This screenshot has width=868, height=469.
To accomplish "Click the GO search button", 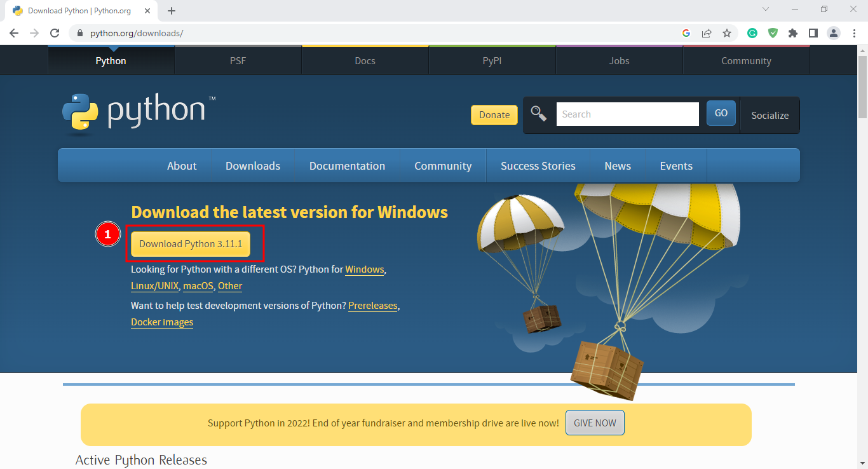I will 721,113.
